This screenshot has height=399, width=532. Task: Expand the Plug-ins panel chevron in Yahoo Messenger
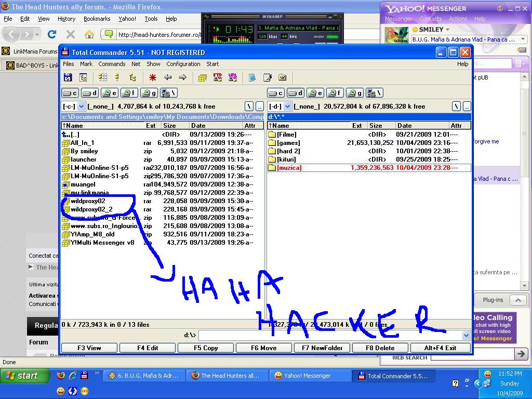[518, 300]
